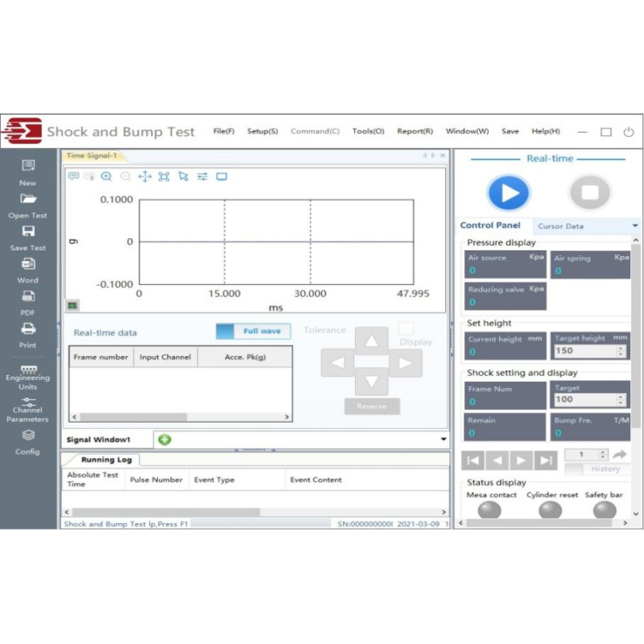The image size is (644, 644).
Task: Zoom in on the time signal chart
Action: [106, 176]
